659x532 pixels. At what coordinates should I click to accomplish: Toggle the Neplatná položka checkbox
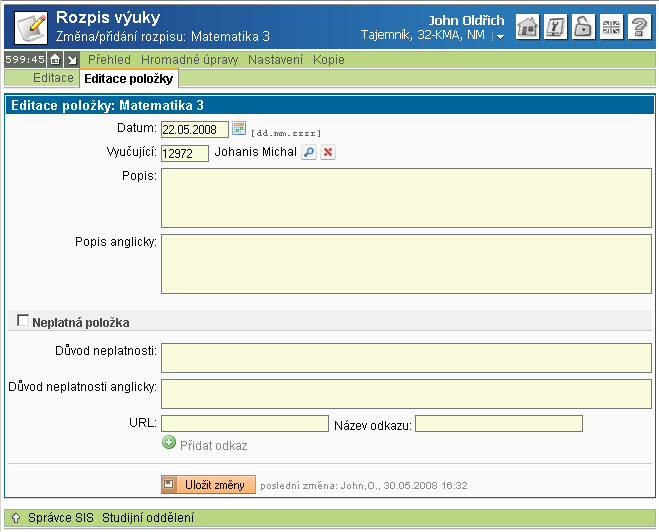[x=23, y=321]
